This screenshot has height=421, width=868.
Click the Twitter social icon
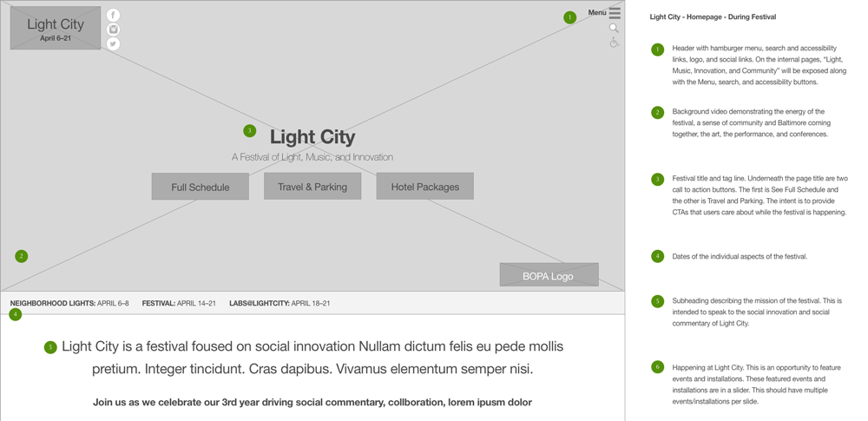pyautogui.click(x=113, y=44)
